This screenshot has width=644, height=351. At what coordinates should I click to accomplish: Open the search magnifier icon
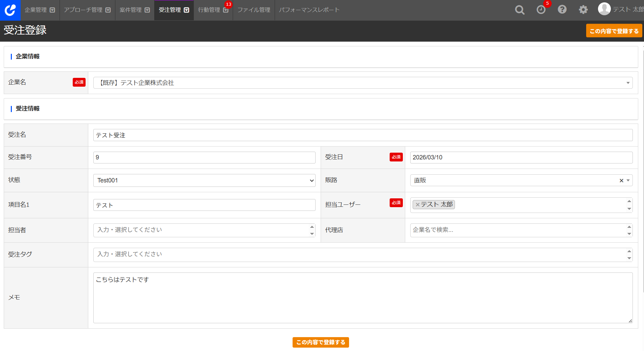[x=520, y=10]
